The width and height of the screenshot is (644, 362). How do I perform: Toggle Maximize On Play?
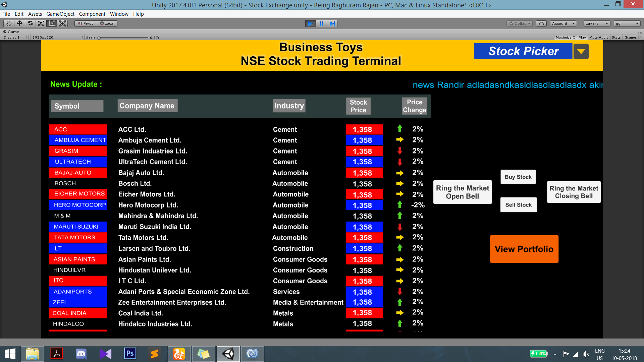tap(570, 38)
